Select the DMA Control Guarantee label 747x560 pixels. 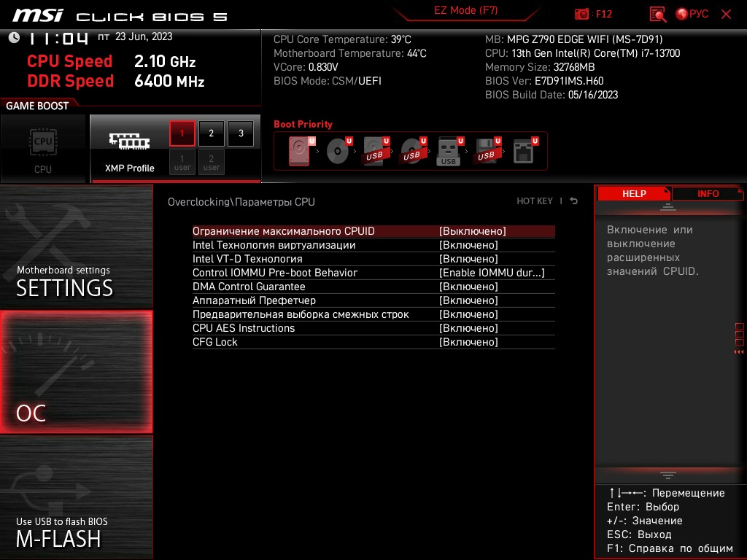click(x=249, y=286)
